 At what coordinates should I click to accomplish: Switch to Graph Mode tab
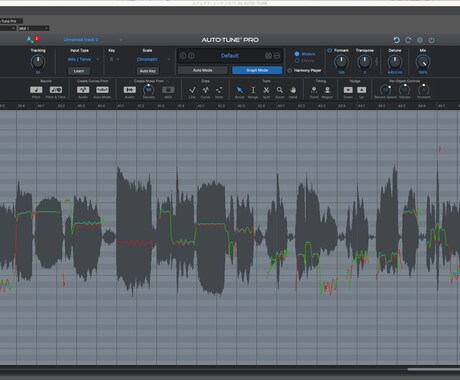click(x=257, y=70)
